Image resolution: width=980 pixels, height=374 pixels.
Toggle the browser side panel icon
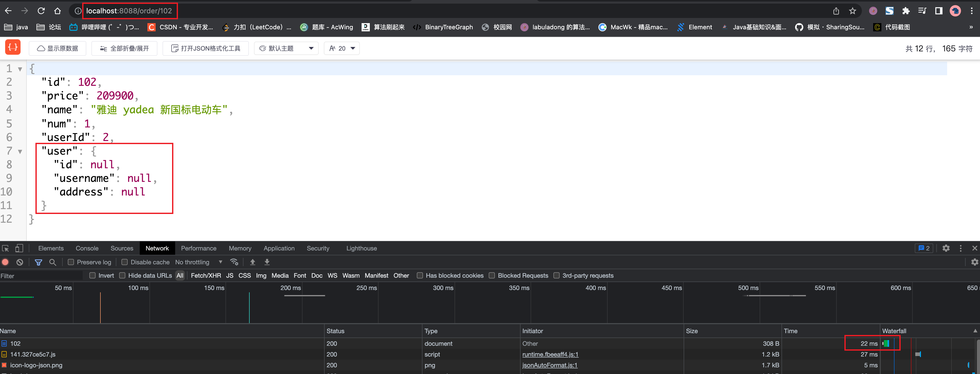[939, 11]
